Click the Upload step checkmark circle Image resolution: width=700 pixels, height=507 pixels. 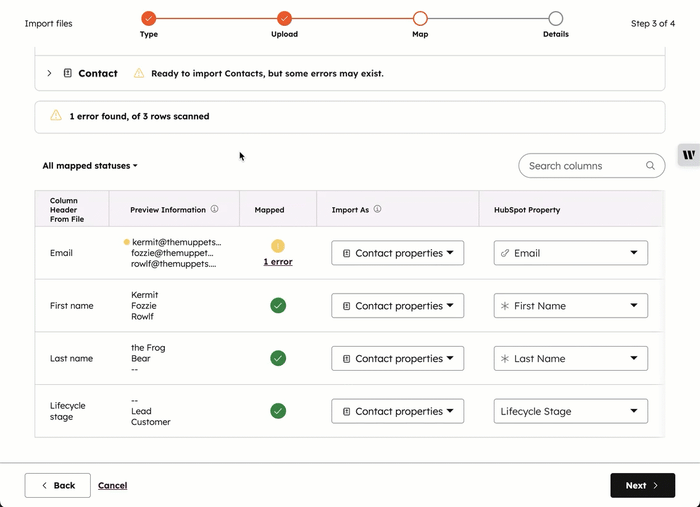284,18
